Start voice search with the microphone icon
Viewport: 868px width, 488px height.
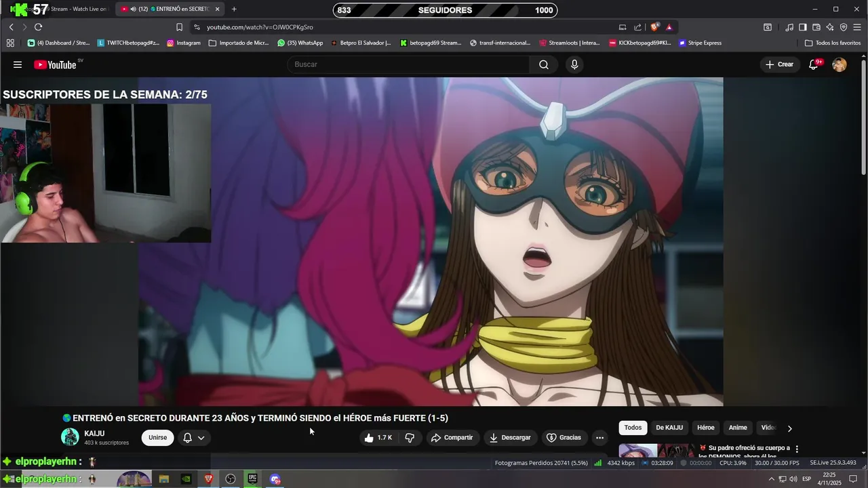(574, 64)
